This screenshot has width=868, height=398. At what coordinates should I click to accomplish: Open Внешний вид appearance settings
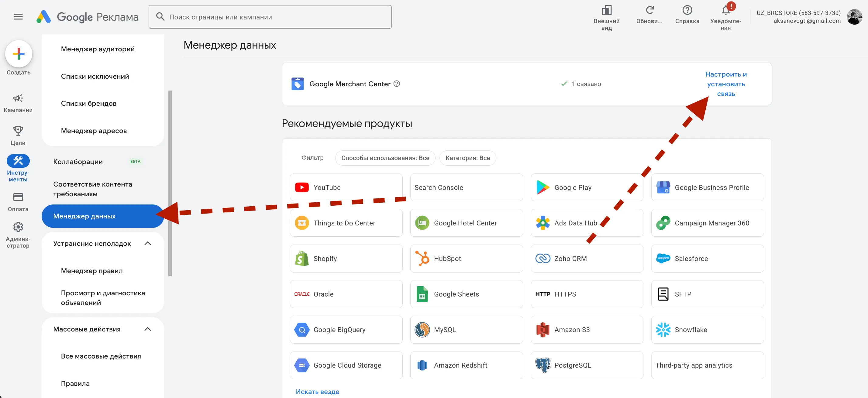pos(607,18)
